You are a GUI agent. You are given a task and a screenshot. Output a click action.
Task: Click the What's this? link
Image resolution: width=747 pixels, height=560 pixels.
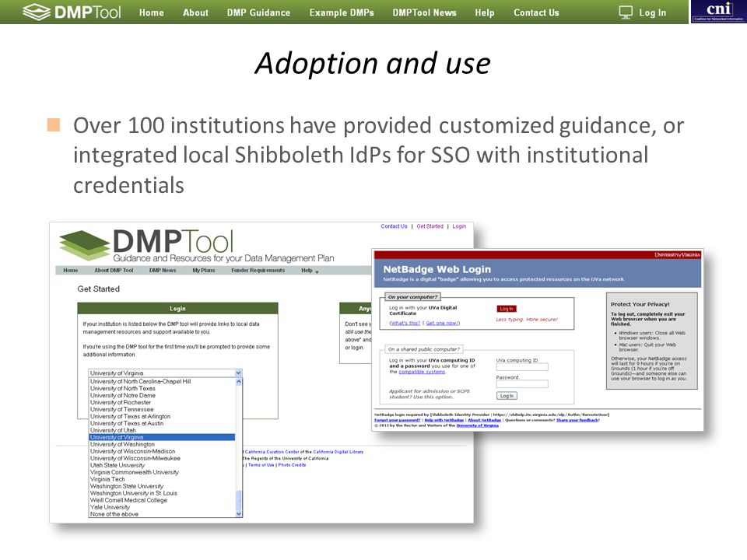click(405, 323)
